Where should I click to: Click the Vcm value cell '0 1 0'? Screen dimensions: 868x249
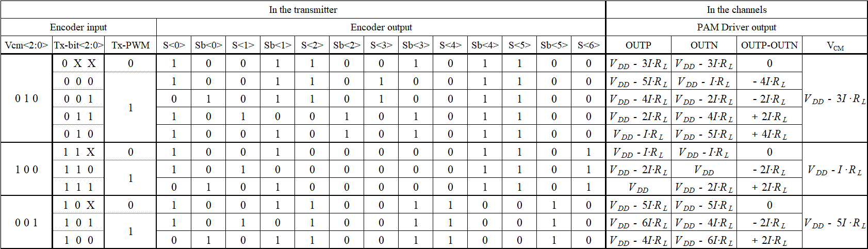coord(26,98)
